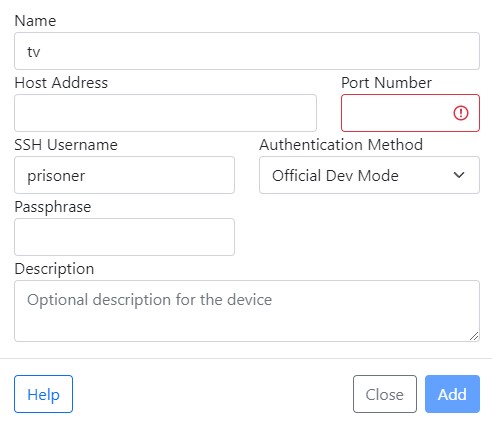Click the Port Number label
Image resolution: width=492 pixels, height=425 pixels.
386,83
